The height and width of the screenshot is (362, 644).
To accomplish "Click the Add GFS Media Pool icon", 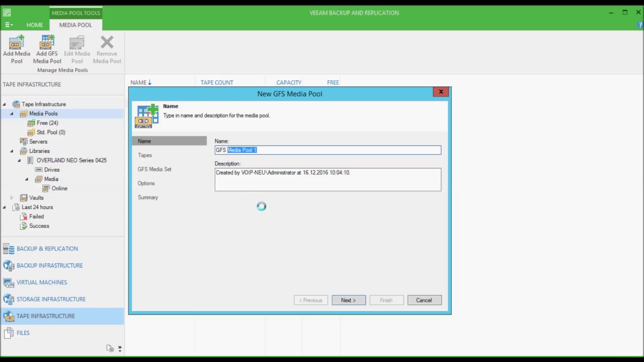I will (47, 42).
